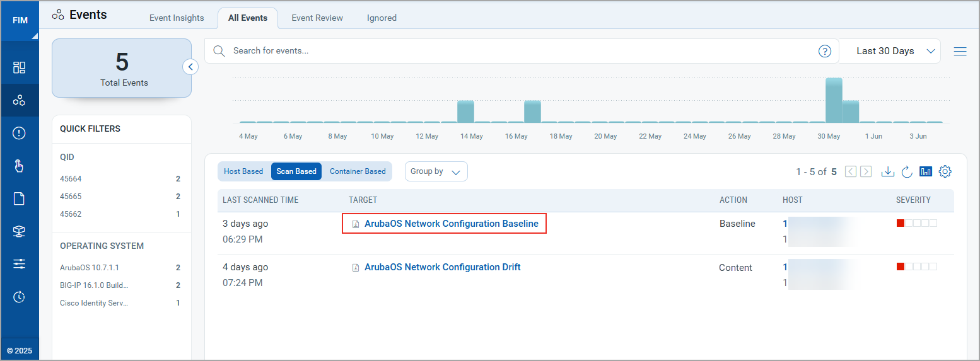Click '4 days ago' scanned time
980x361 pixels.
point(245,267)
